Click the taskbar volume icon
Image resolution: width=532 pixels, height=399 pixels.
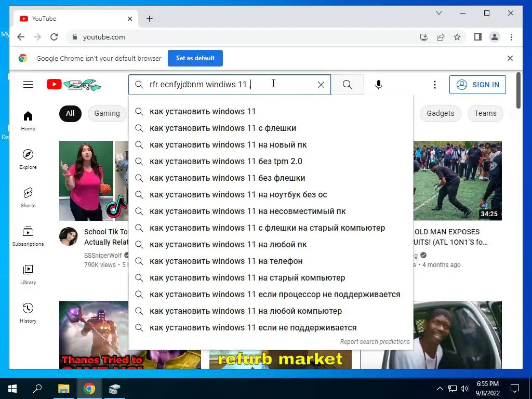[x=464, y=389]
